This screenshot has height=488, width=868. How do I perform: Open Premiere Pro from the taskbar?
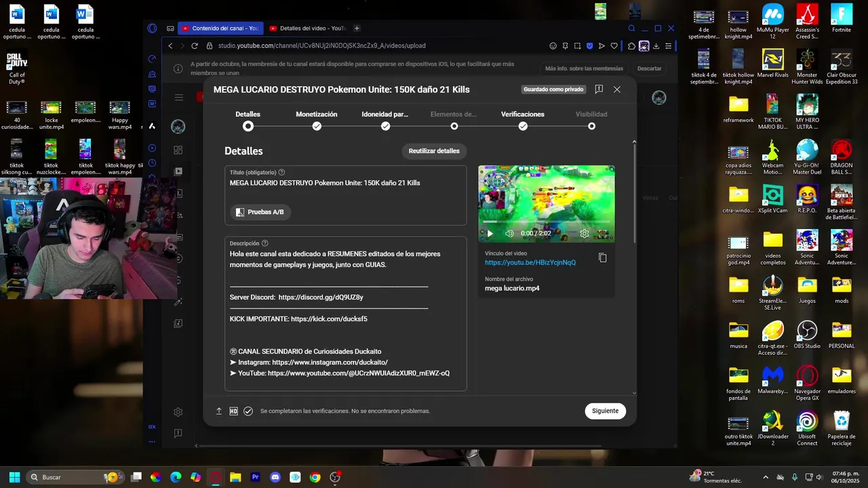tap(256, 477)
